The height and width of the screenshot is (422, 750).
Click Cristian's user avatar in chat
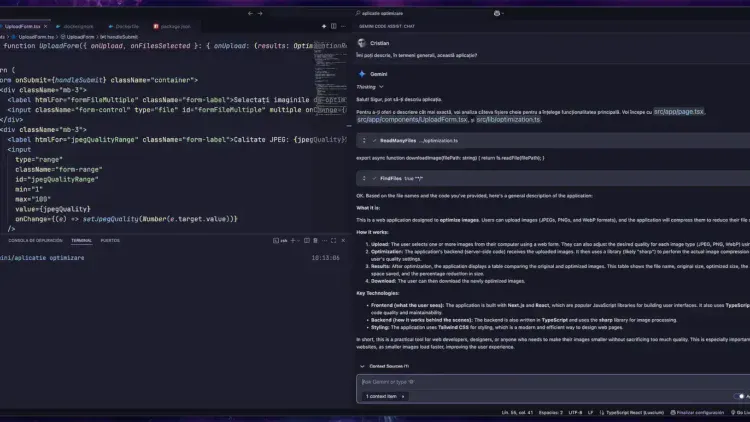tap(362, 43)
